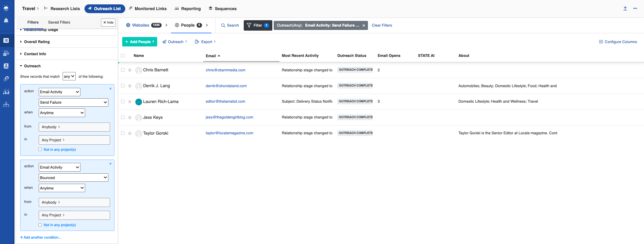The image size is (644, 244).
Task: Open the notifications bell in sidebar
Action: tap(6, 21)
